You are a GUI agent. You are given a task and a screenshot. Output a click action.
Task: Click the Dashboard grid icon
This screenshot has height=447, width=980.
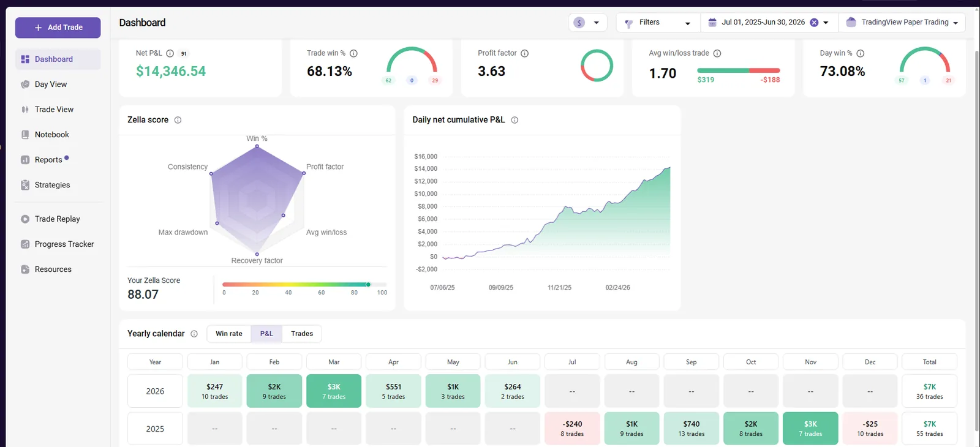pyautogui.click(x=25, y=59)
